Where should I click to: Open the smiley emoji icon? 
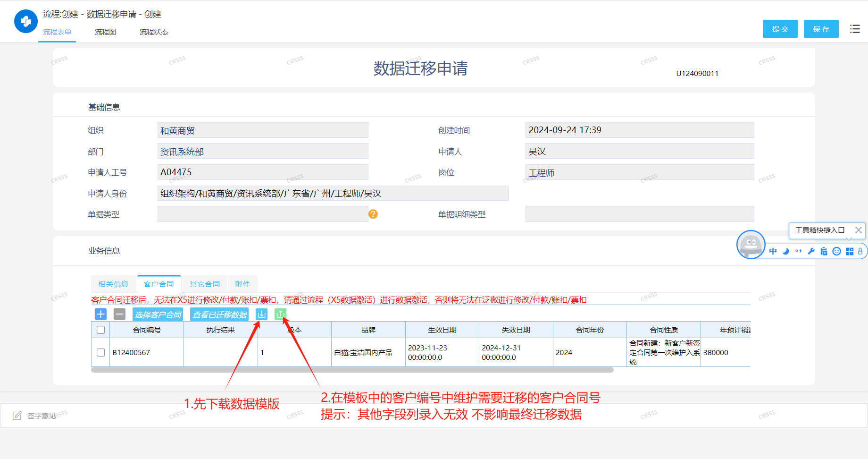coord(836,251)
